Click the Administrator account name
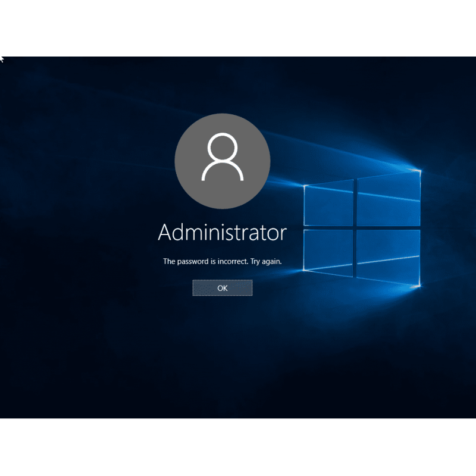 pos(222,233)
